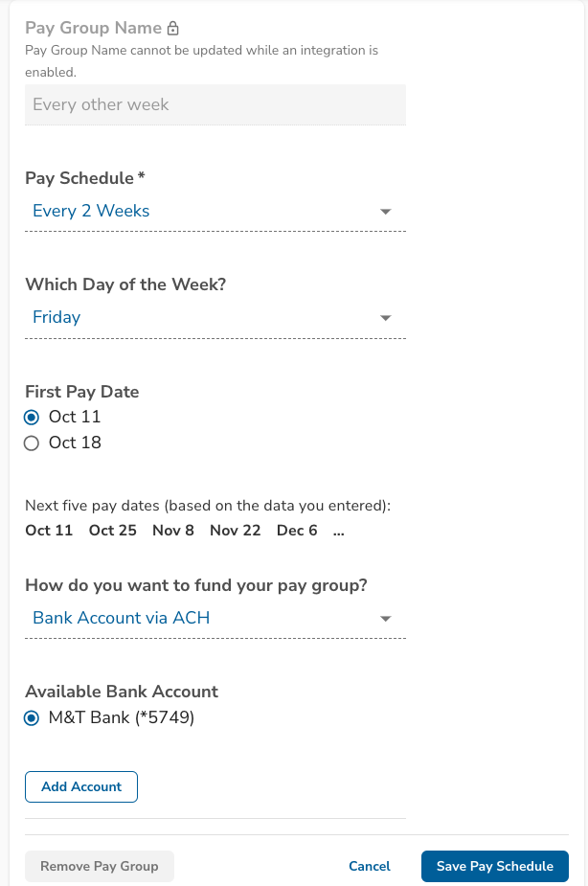Click the Available Bank Account heading
Viewport: 588px width, 886px height.
click(122, 692)
